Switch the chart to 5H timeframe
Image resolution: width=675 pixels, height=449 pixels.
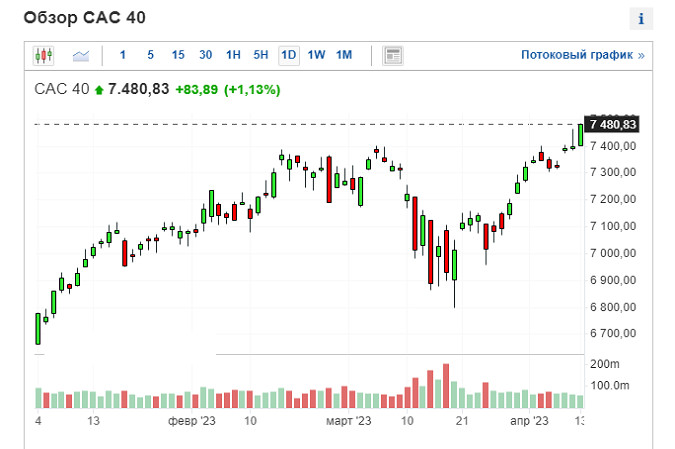(261, 55)
